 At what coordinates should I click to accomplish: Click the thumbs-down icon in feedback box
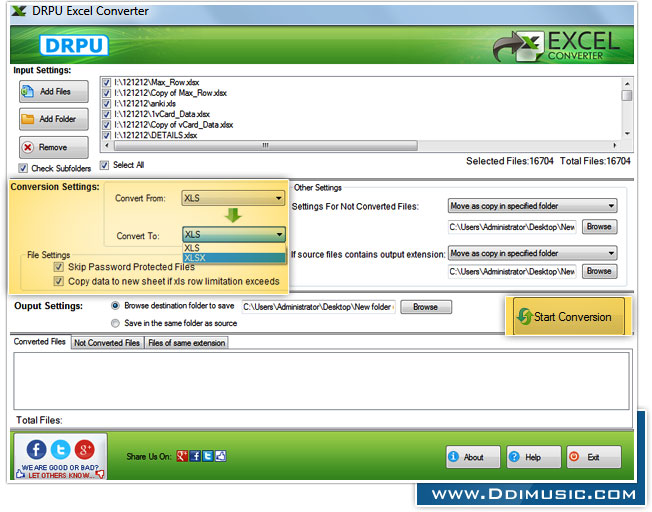coord(100,474)
